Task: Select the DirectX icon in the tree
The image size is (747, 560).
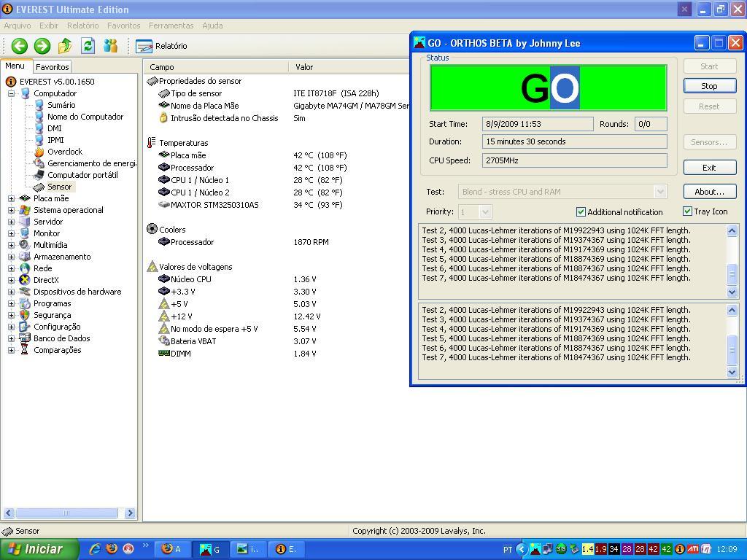Action: click(x=25, y=280)
